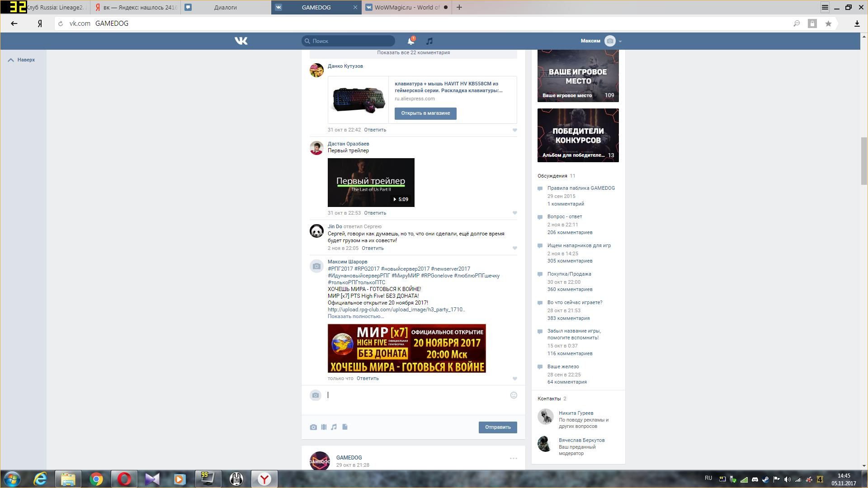Reply to Дастан Оразбаев's comment
The width and height of the screenshot is (868, 488).
(375, 213)
